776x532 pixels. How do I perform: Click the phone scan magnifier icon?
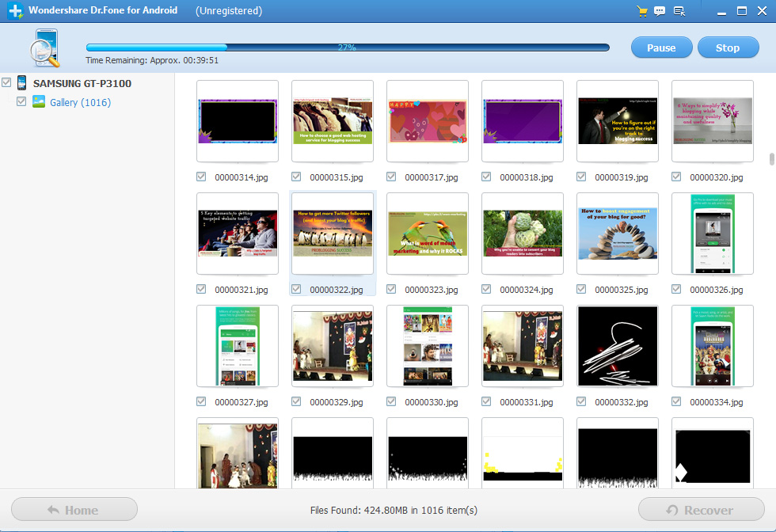point(44,47)
